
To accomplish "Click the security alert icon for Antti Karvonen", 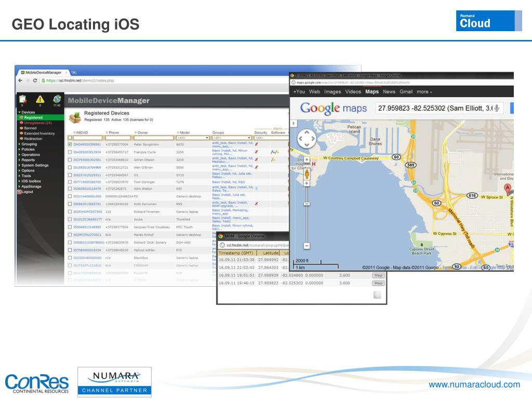I will click(257, 204).
